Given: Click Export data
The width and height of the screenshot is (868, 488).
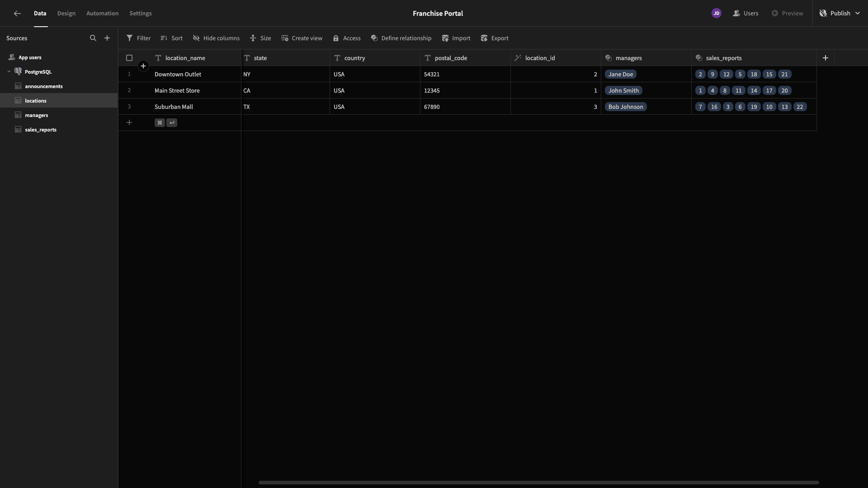Looking at the screenshot, I should [495, 38].
